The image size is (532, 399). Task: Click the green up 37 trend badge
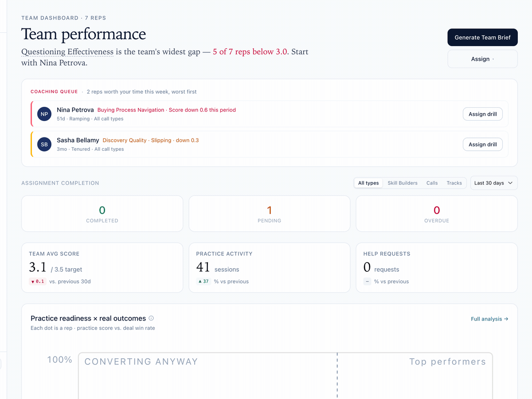pos(203,282)
